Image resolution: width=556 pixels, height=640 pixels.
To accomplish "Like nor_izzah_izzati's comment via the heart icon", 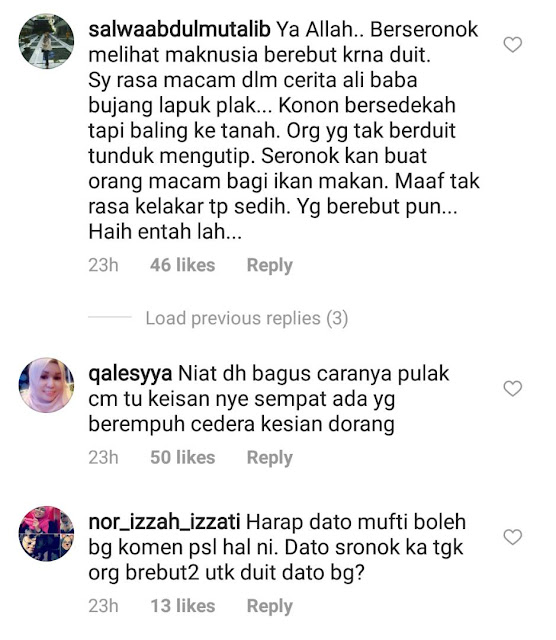I will (x=512, y=537).
